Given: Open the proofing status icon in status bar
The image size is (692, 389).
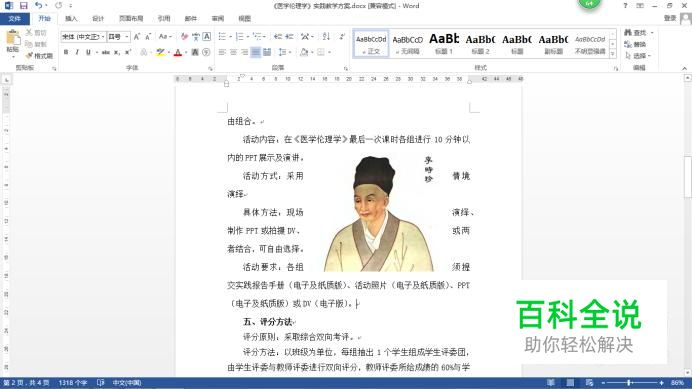Looking at the screenshot, I should [101, 383].
